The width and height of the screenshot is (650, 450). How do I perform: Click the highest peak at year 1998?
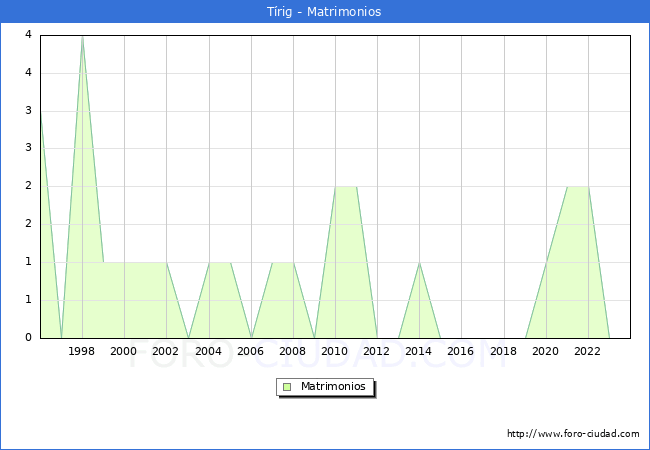(x=82, y=36)
